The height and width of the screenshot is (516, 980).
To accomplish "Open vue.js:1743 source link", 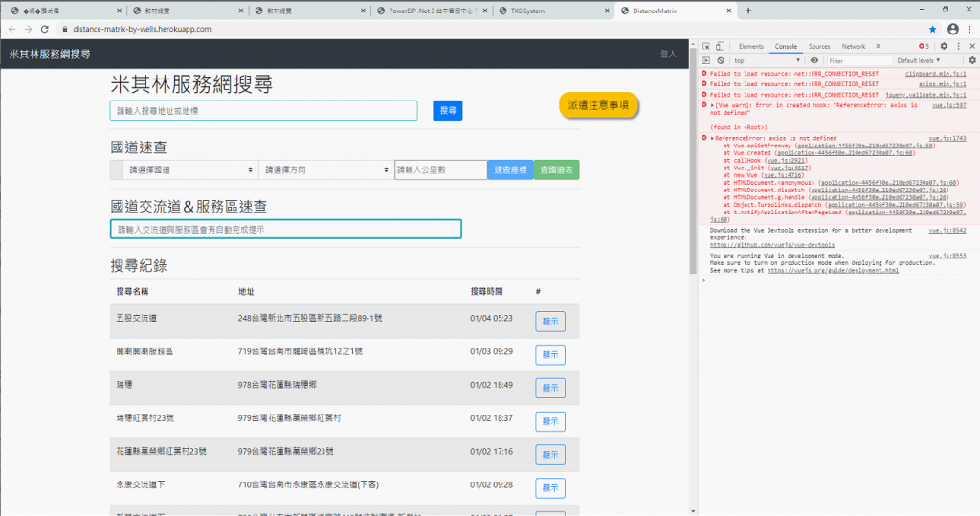I will pos(947,138).
